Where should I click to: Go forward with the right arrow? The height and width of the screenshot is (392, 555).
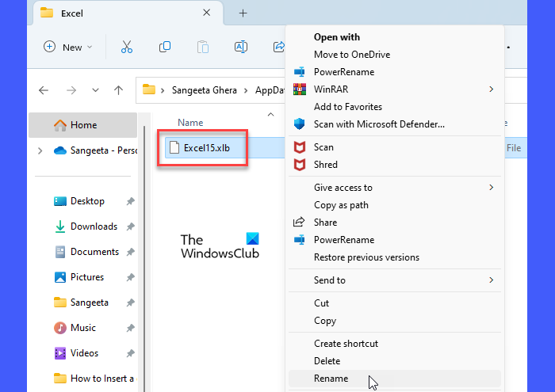tap(71, 90)
